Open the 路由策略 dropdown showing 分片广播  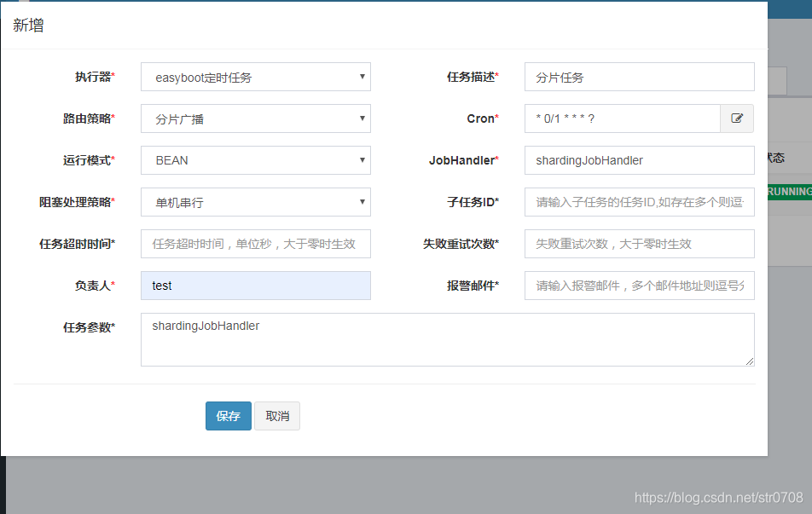point(256,118)
